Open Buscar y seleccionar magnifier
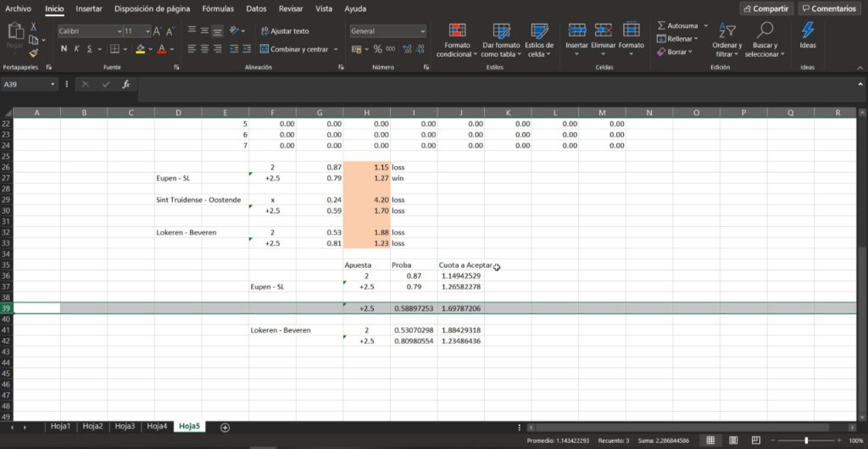Image resolution: width=868 pixels, height=449 pixels. click(765, 40)
